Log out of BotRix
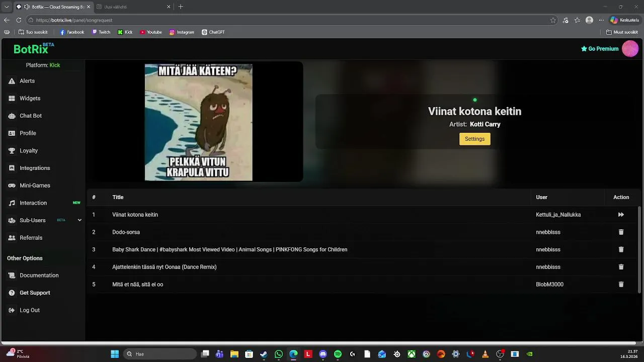The width and height of the screenshot is (644, 362). pyautogui.click(x=29, y=310)
